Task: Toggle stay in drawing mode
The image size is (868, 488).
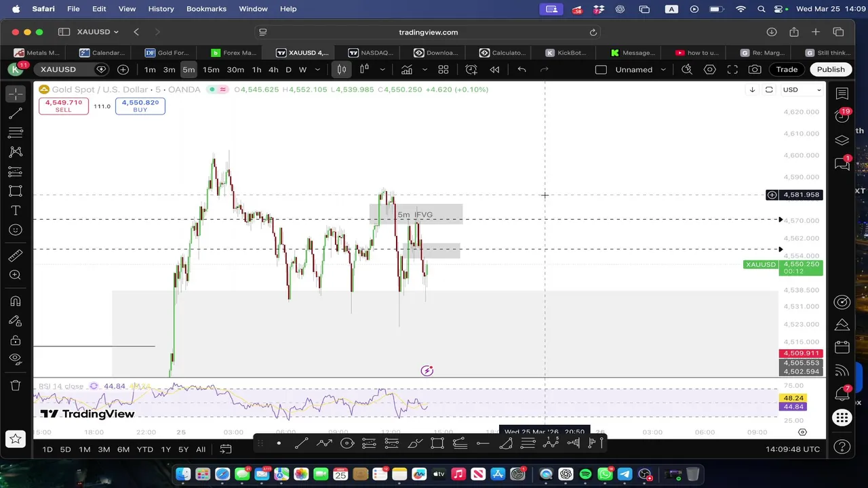Action: [16, 321]
